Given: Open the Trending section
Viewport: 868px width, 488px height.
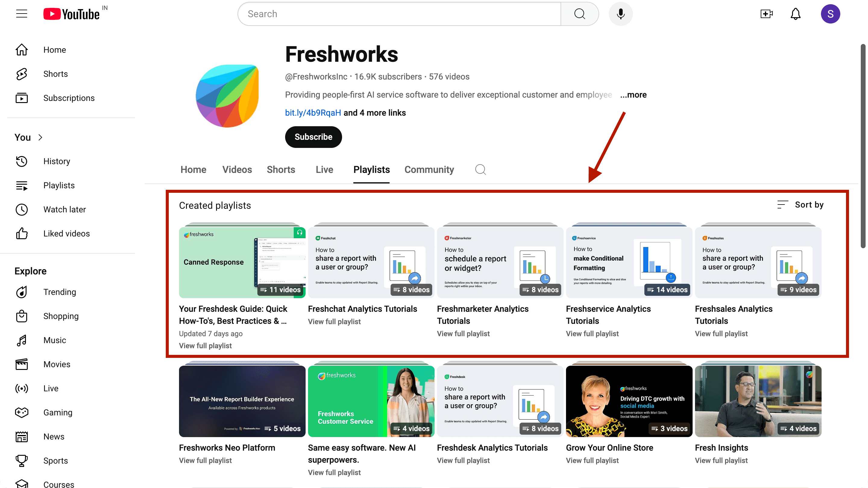Looking at the screenshot, I should pos(60,292).
